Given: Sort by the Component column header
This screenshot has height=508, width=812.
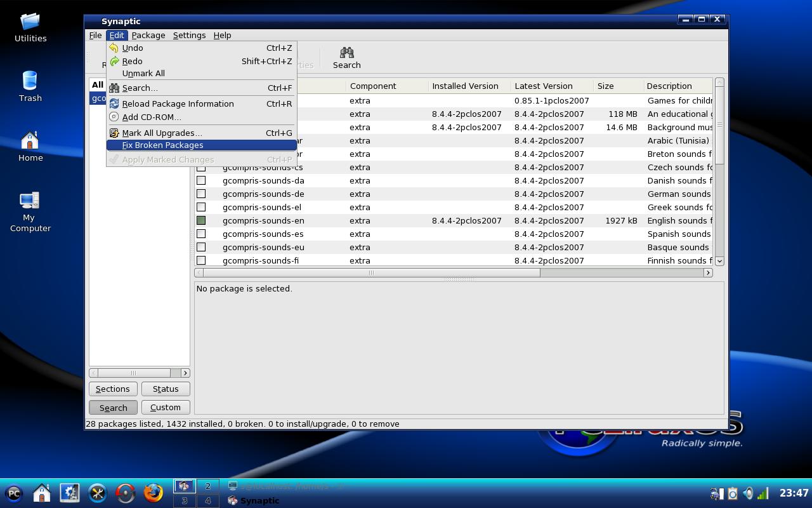Looking at the screenshot, I should point(387,86).
